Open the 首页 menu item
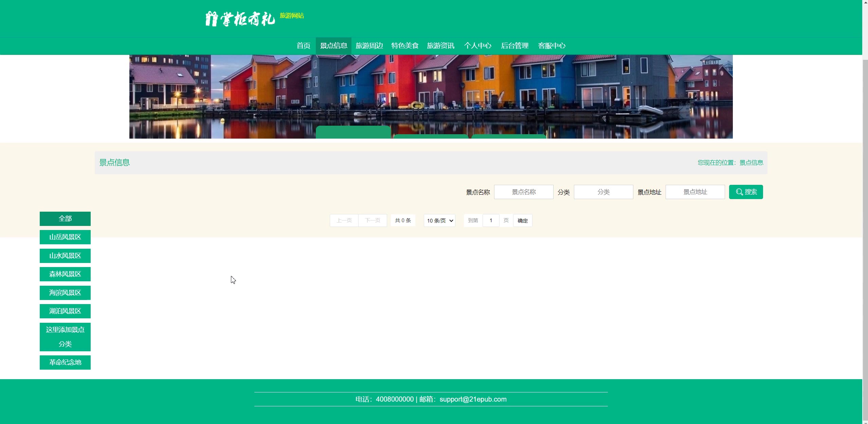 (x=303, y=46)
